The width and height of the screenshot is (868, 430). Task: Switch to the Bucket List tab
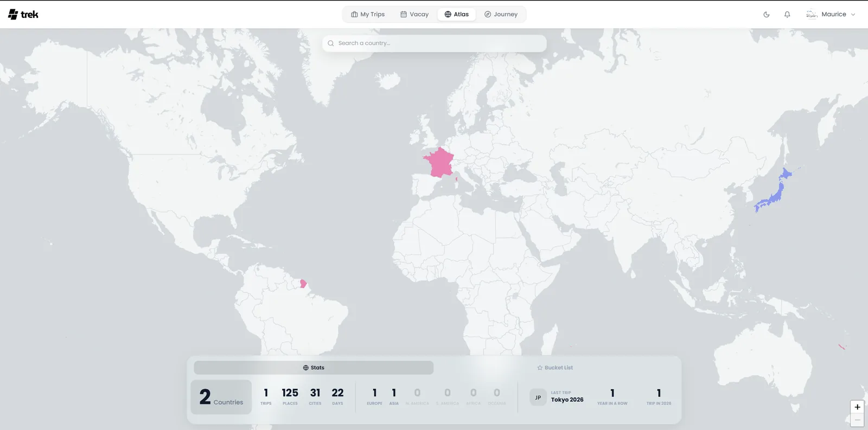(555, 368)
